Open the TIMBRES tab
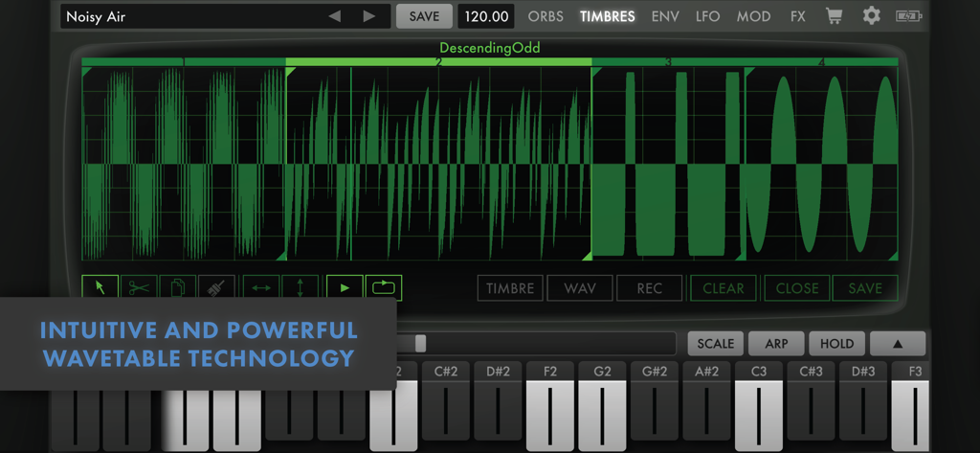 [x=608, y=16]
